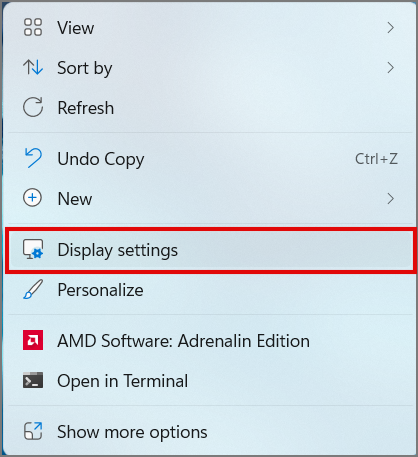Screen dimensions: 418x457
Task: Click the Sort by arrows icon
Action: point(33,67)
